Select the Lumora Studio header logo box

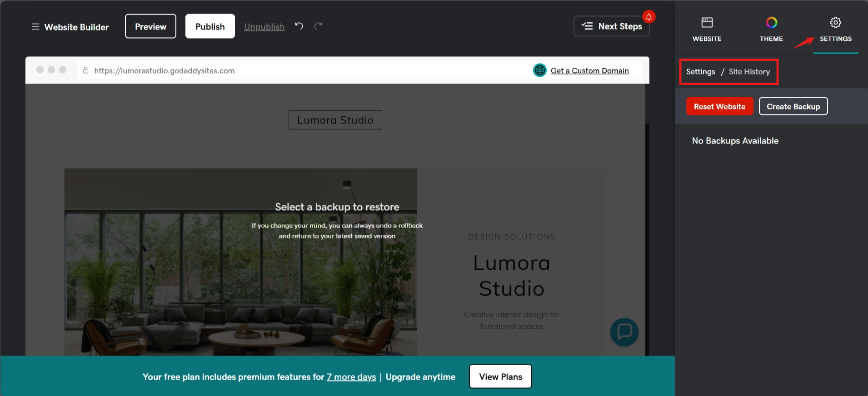pos(335,120)
